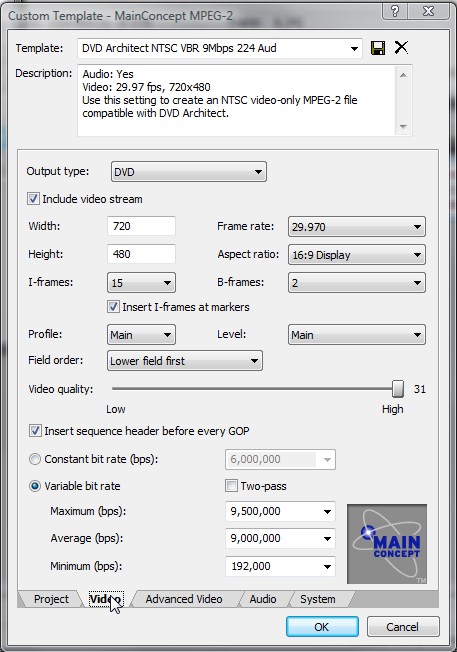Viewport: 457px width, 652px height.
Task: Uncheck Insert I-frames at markers
Action: [x=113, y=307]
